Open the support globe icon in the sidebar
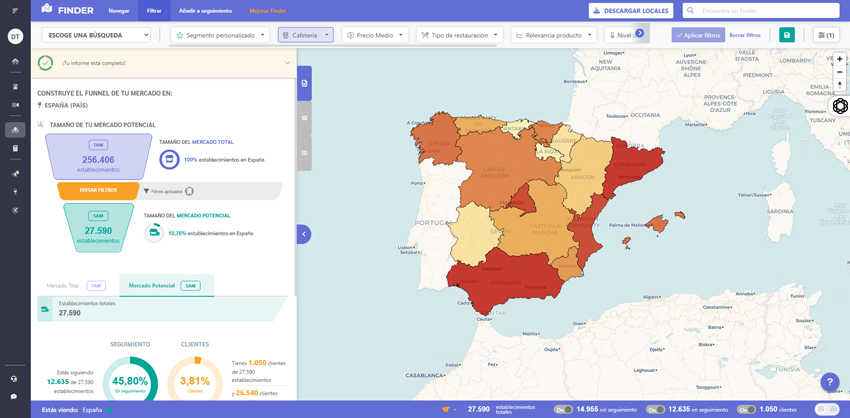Image resolution: width=850 pixels, height=418 pixels. pos(14,379)
